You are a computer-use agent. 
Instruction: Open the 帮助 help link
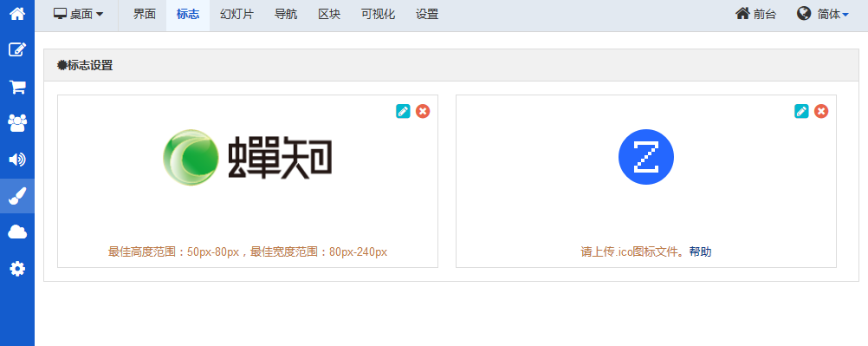(x=700, y=251)
